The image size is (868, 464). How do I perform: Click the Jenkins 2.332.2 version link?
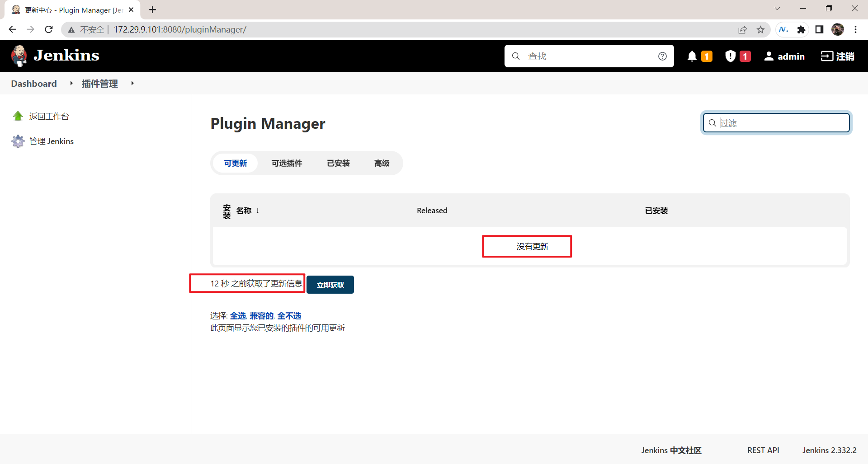tap(829, 450)
